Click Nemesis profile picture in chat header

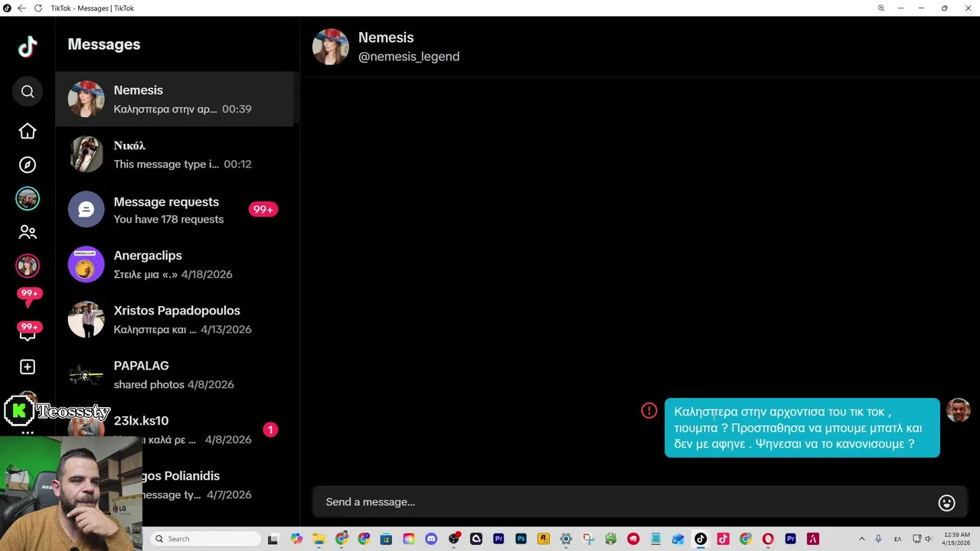coord(331,47)
